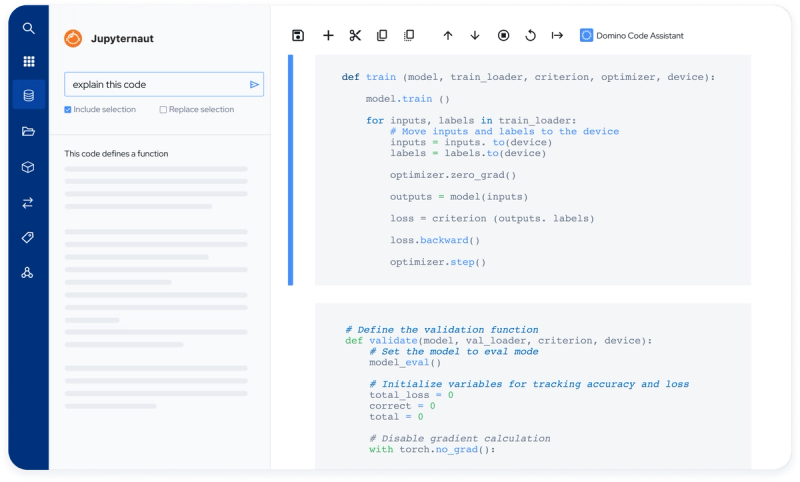The image size is (800, 482).
Task: Cut the cell with scissors icon
Action: click(355, 35)
